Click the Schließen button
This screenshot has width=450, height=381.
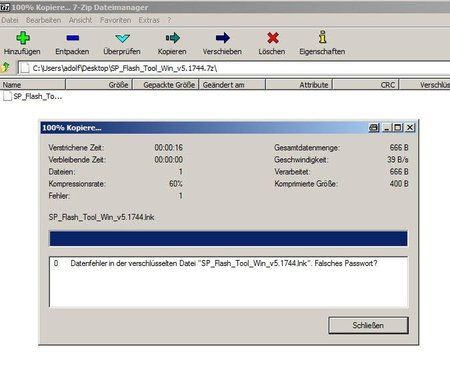point(368,325)
